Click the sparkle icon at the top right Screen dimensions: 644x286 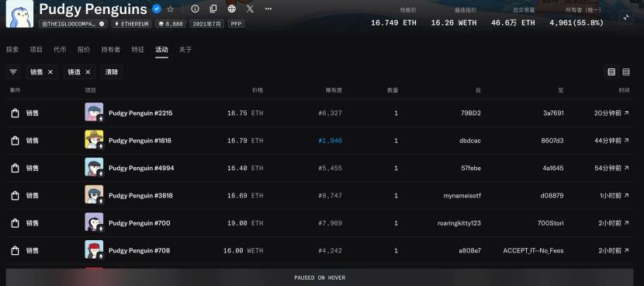tap(626, 17)
